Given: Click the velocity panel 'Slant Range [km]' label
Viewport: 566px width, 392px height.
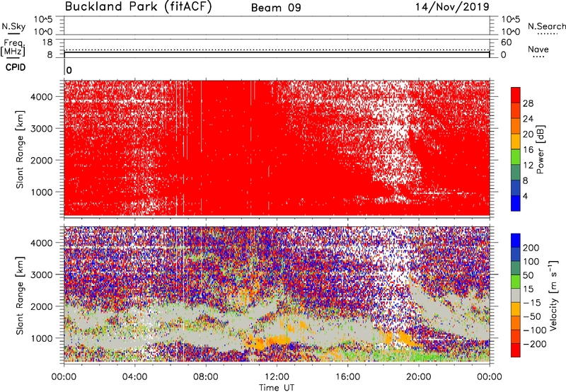Looking at the screenshot, I should click(20, 296).
